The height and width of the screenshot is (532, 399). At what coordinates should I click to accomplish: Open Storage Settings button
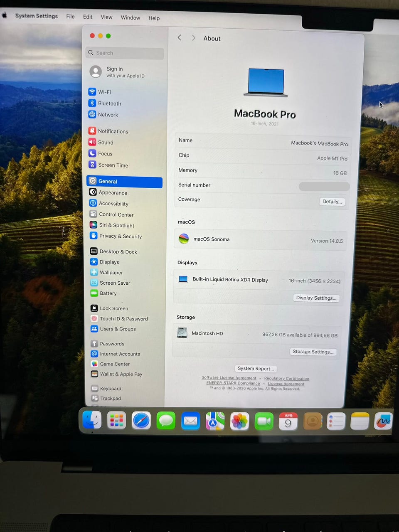click(313, 352)
